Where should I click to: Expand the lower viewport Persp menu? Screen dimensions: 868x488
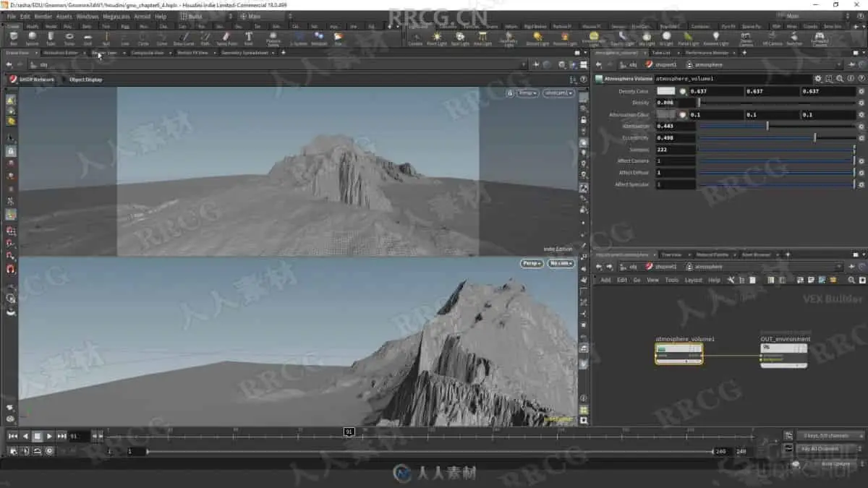coord(532,264)
